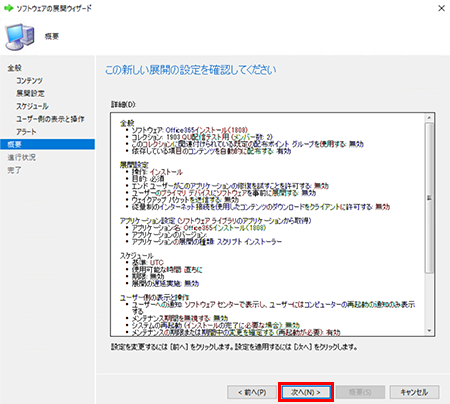Click the disabled 概要(S) button
Image resolution: width=450 pixels, height=404 pixels.
coord(360,392)
